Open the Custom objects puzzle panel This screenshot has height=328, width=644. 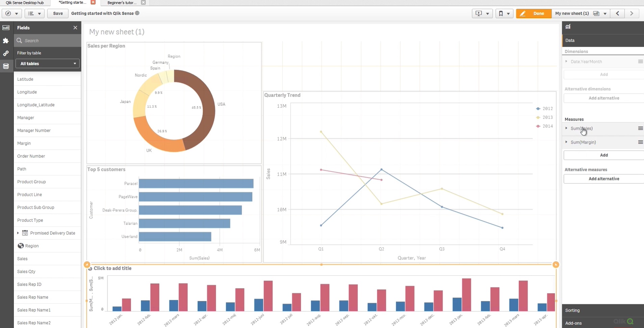click(x=6, y=41)
